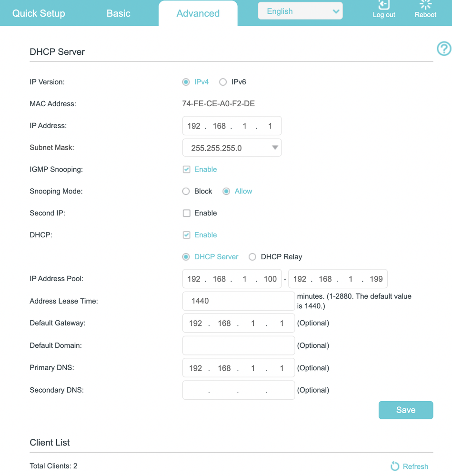Focus the Secondary DNS input field
The height and width of the screenshot is (476, 452).
[238, 390]
